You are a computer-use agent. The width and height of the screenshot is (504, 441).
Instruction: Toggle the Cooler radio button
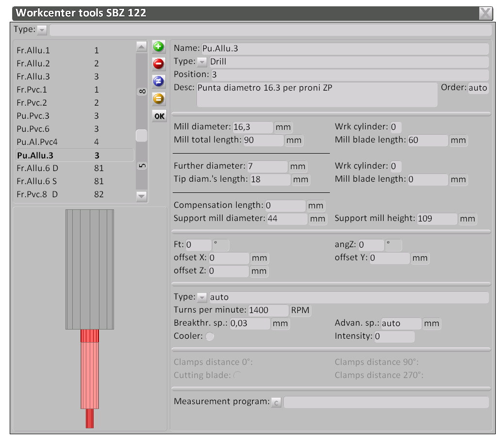(x=210, y=337)
